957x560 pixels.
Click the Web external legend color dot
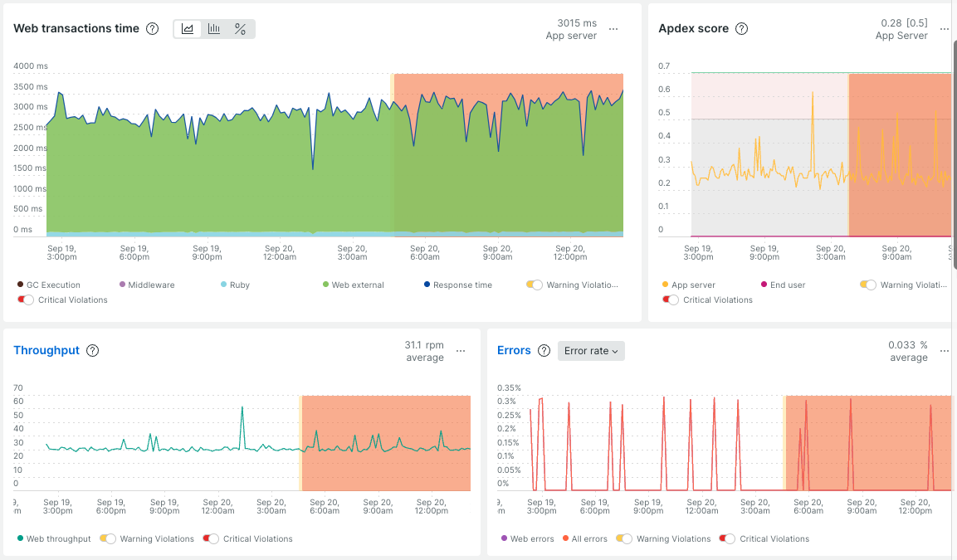326,285
